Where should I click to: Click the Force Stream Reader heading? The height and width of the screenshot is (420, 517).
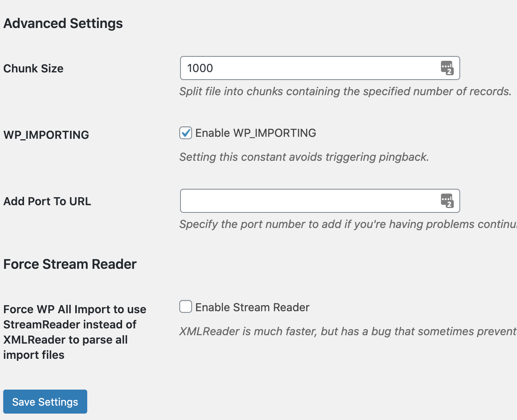(x=70, y=264)
